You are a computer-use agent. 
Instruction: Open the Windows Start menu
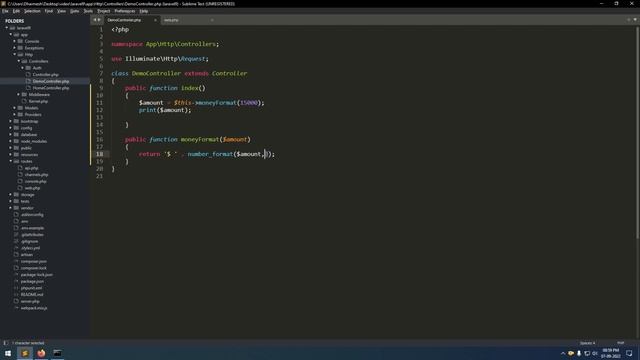8,353
